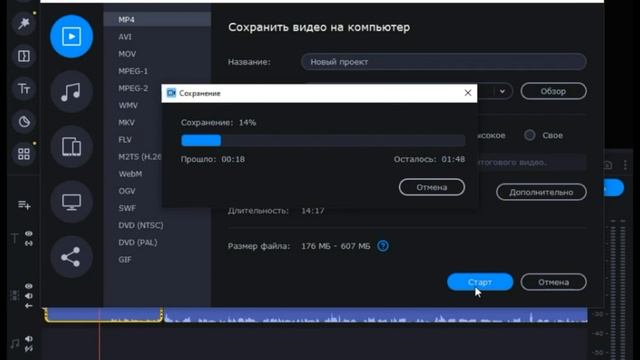Mute the video track audio
Image resolution: width=640 pixels, height=360 pixels.
coord(29,296)
